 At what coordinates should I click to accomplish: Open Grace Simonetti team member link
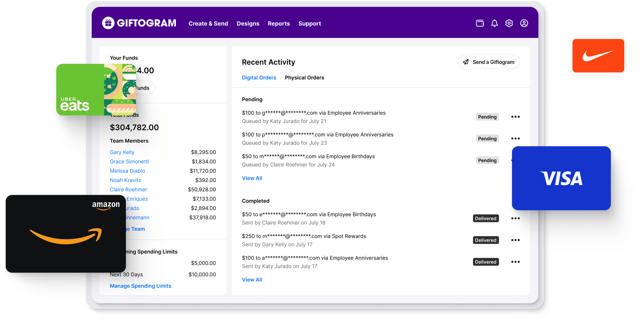click(129, 161)
